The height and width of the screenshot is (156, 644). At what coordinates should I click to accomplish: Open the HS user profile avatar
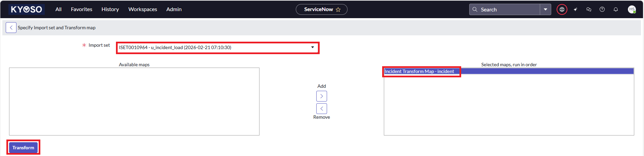[x=632, y=9]
